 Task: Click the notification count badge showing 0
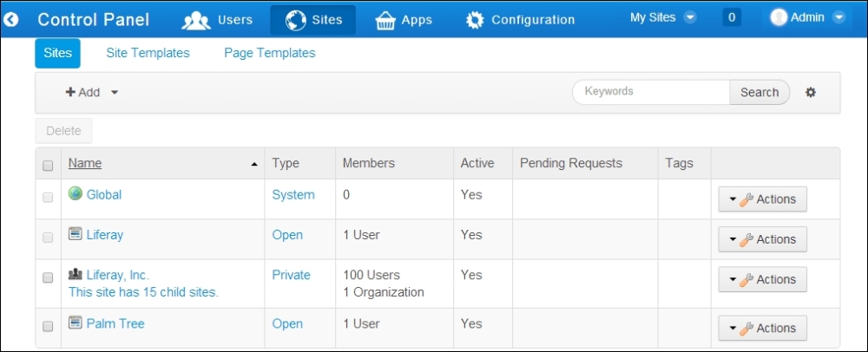pyautogui.click(x=731, y=17)
